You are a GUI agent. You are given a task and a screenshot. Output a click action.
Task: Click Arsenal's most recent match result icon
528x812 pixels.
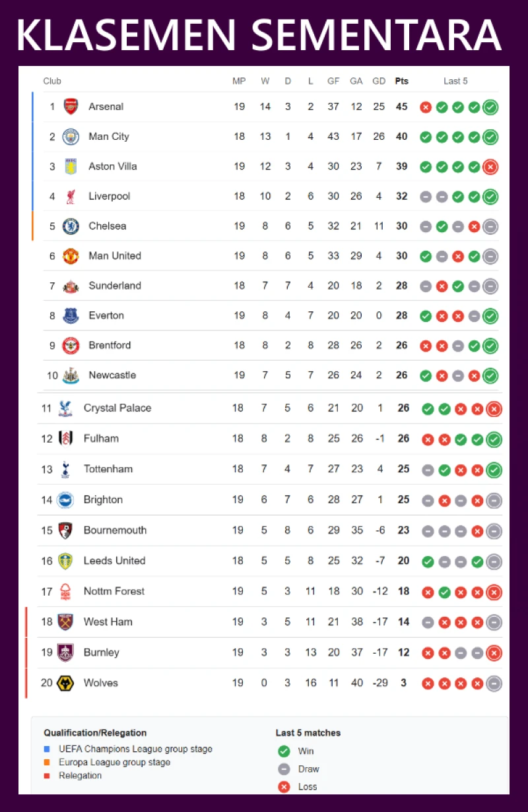click(x=490, y=107)
